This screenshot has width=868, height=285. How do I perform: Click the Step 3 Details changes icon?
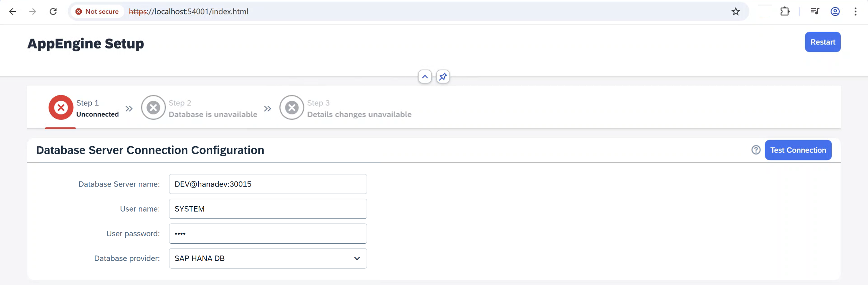click(292, 107)
